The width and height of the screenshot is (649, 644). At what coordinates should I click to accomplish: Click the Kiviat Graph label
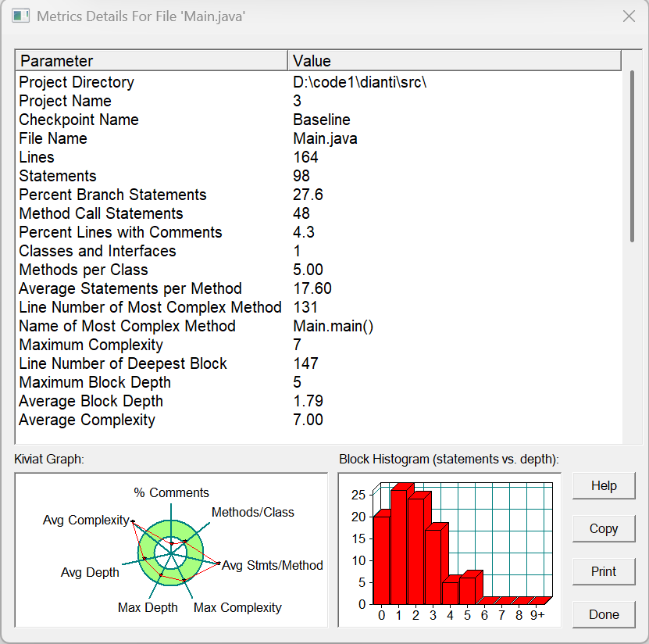click(49, 460)
